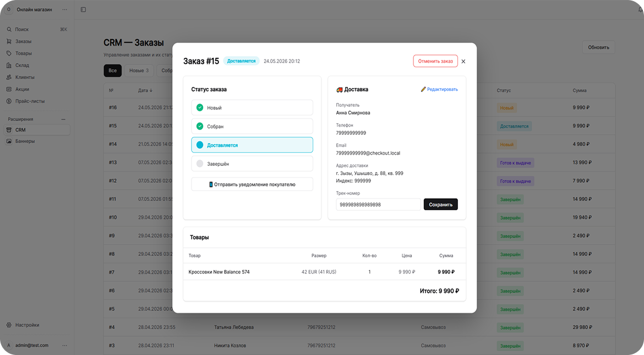
Task: Open Прайс-листы via its coin icon
Action: point(9,101)
